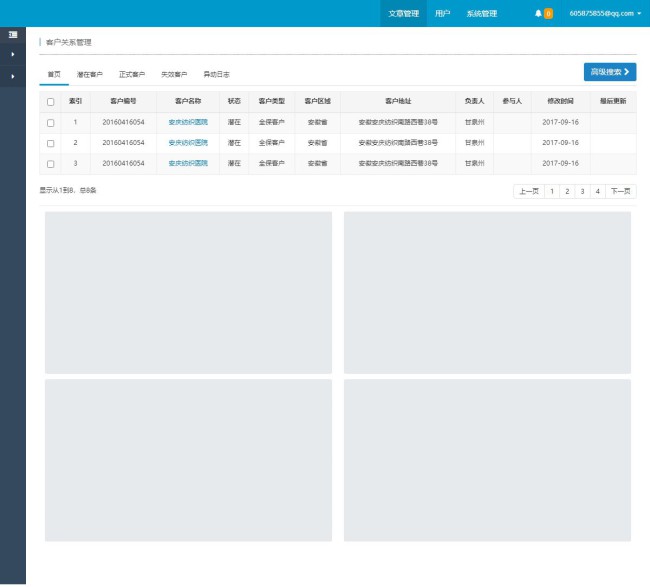Expand the second sidebar arrow item
The height and width of the screenshot is (587, 650).
tap(12, 76)
